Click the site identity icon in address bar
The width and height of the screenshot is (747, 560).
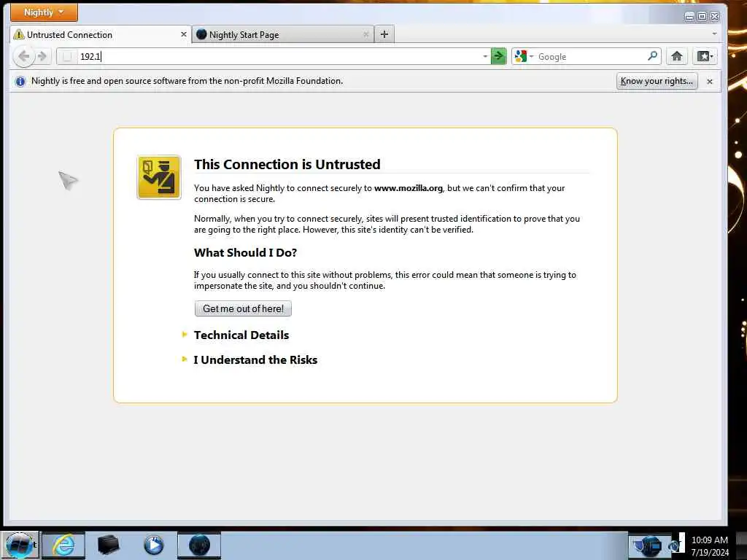[67, 56]
